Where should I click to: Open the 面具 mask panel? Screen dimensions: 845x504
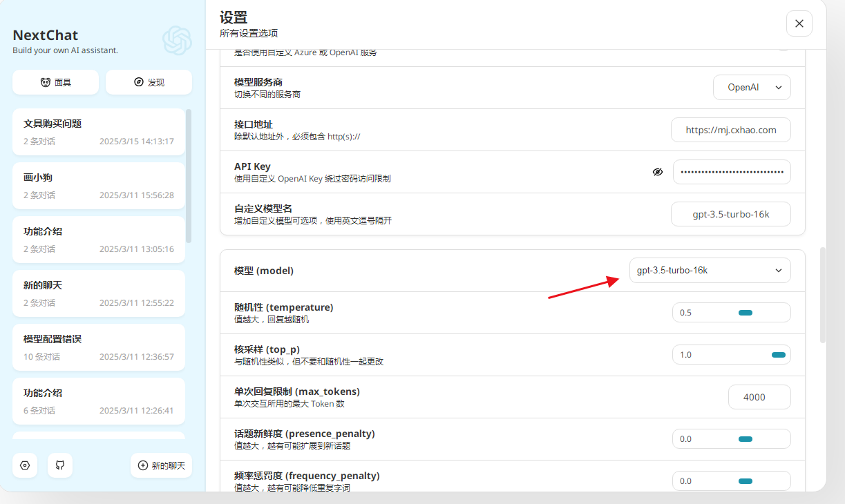pyautogui.click(x=56, y=82)
